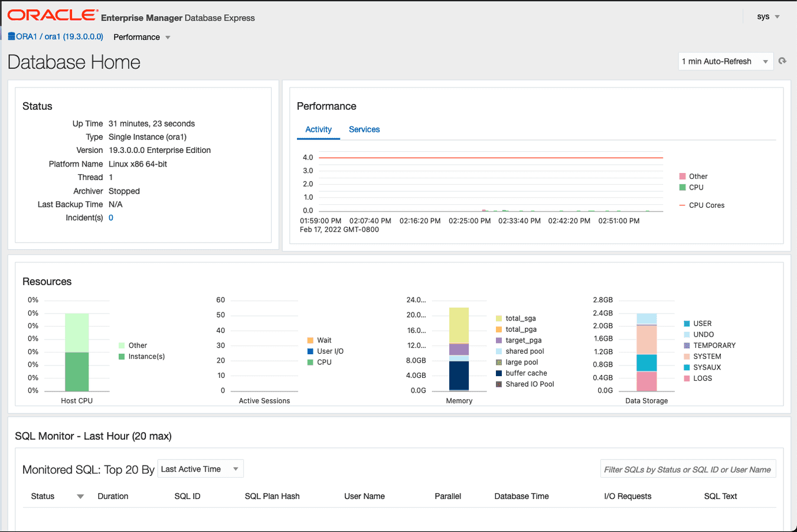Click the Oracle logo
The height and width of the screenshot is (532, 797).
tap(53, 15)
